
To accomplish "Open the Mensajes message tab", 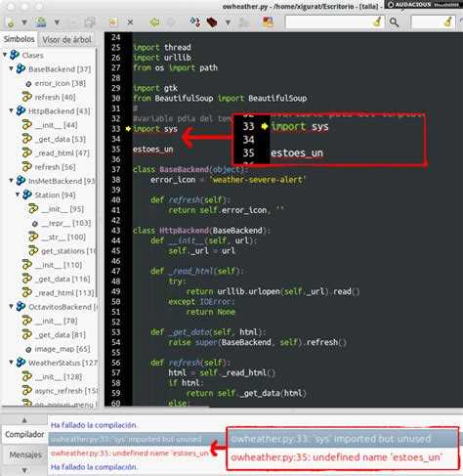I will pos(25,454).
